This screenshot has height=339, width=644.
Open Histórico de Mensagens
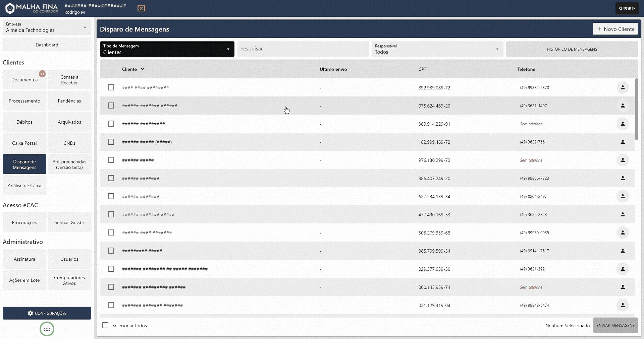(572, 49)
